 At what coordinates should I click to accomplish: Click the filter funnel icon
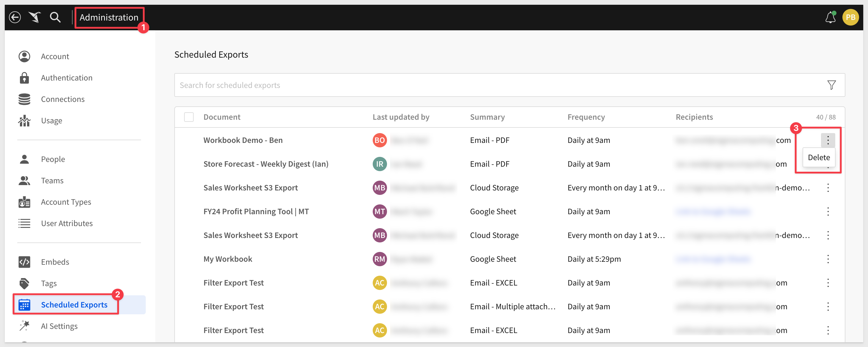831,85
